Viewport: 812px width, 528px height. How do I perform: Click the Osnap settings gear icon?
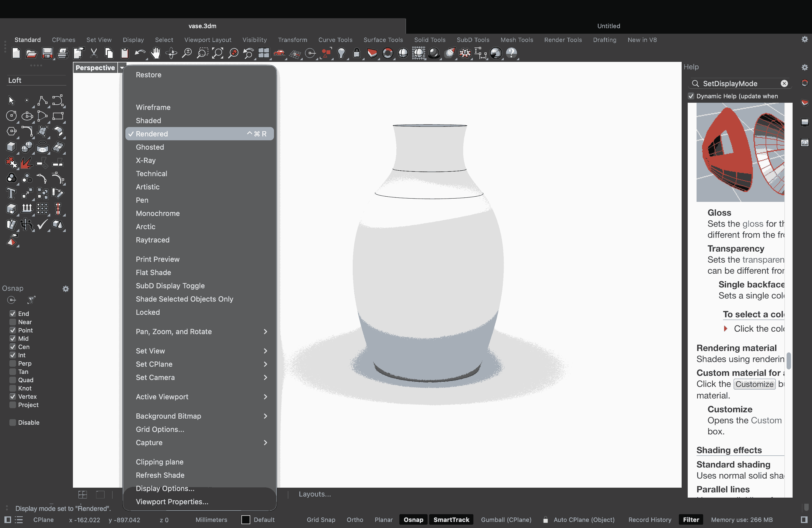[x=65, y=289]
